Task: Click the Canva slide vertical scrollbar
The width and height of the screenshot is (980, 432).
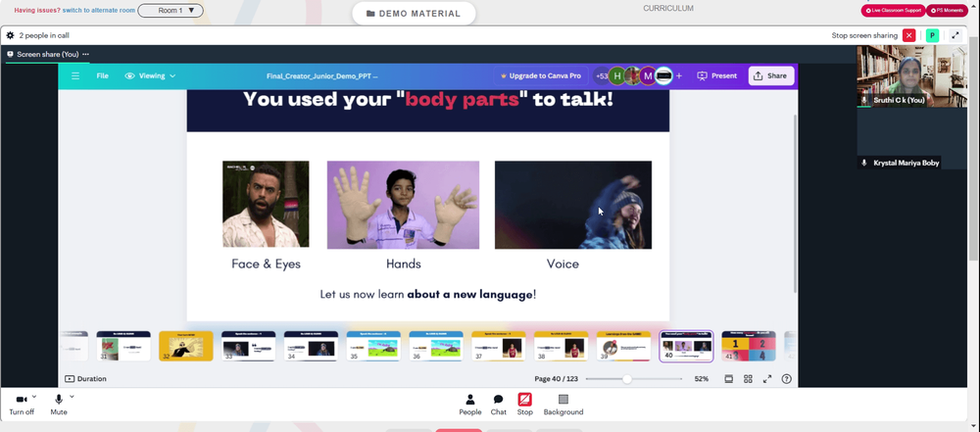Action: pos(795,204)
